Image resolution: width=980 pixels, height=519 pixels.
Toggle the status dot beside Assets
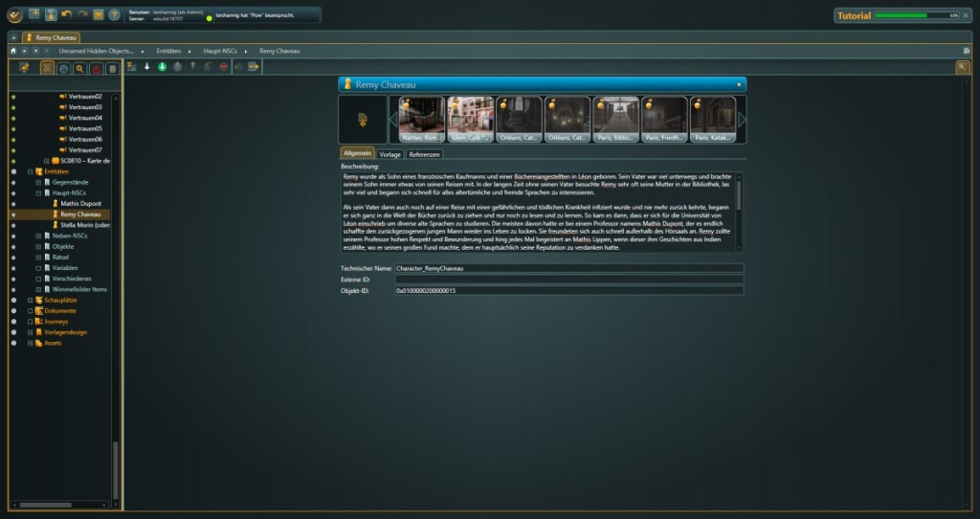pos(13,343)
